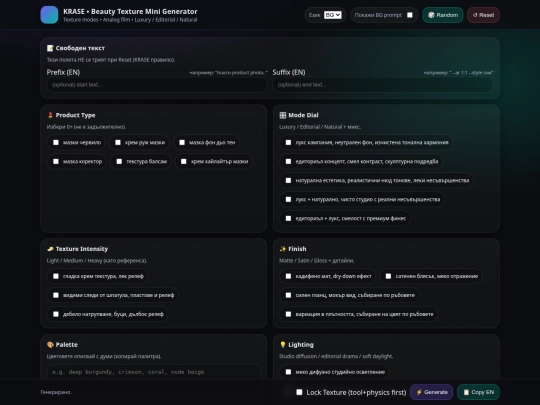Click the sparkles icon next to Finish
Viewport: 540px width, 405px height.
(x=283, y=249)
